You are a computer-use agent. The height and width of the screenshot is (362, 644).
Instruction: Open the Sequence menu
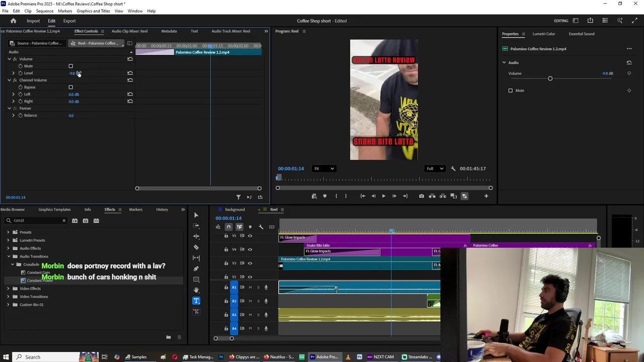click(x=45, y=11)
